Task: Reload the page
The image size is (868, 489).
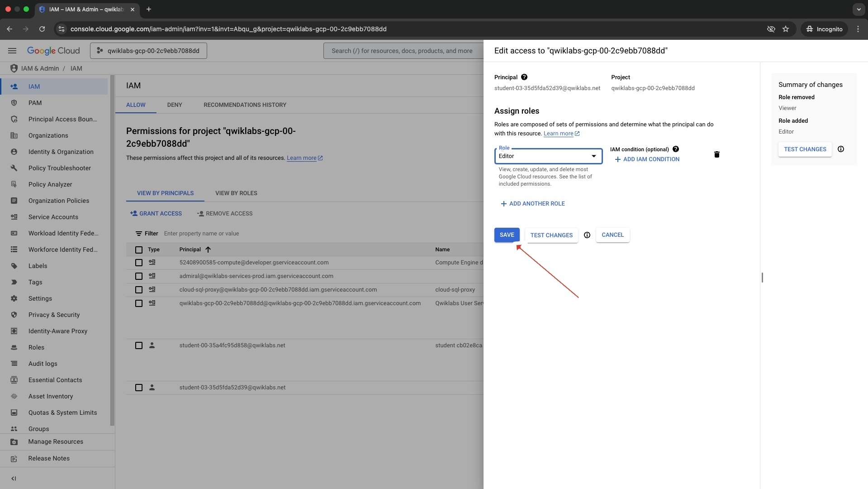Action: pyautogui.click(x=42, y=29)
